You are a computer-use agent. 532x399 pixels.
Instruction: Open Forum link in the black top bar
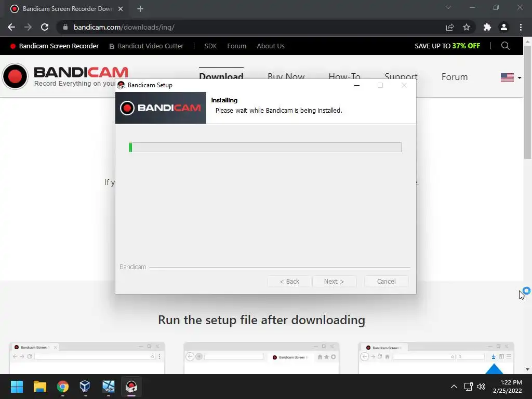237,46
